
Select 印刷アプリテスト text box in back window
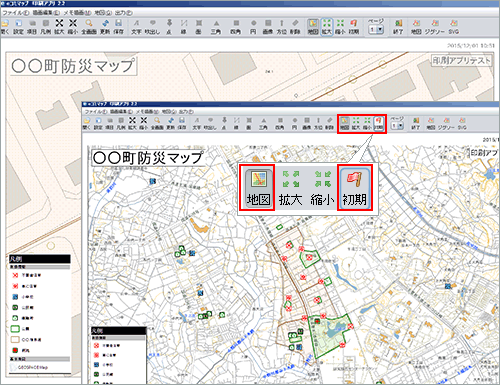click(x=462, y=61)
